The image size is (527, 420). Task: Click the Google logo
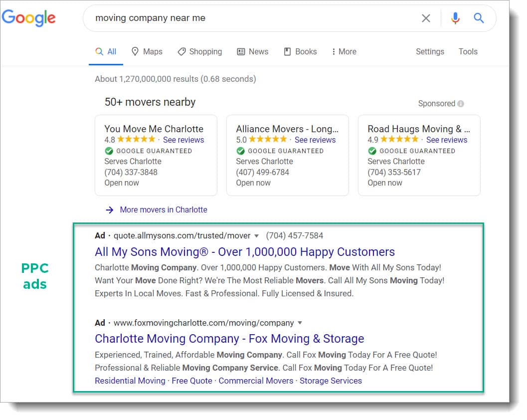tap(28, 18)
